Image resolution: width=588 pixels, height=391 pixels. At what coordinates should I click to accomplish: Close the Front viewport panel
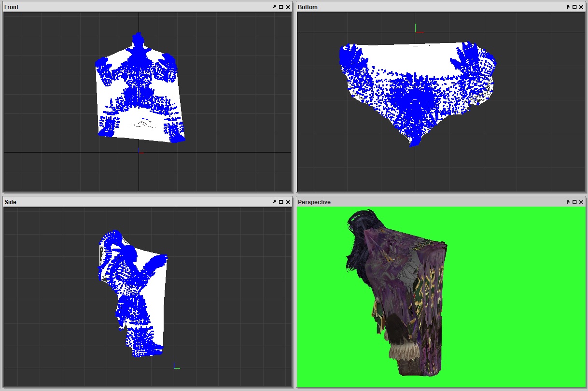pyautogui.click(x=288, y=7)
